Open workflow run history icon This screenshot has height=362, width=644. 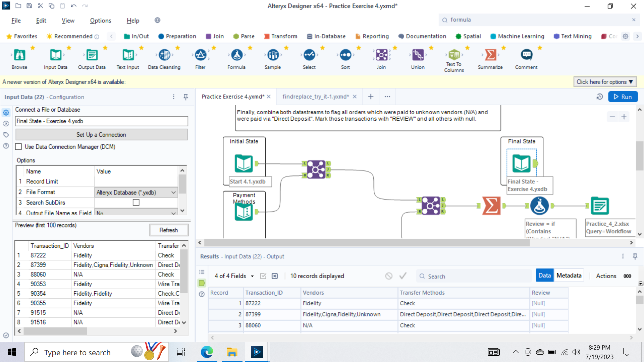coord(600,97)
